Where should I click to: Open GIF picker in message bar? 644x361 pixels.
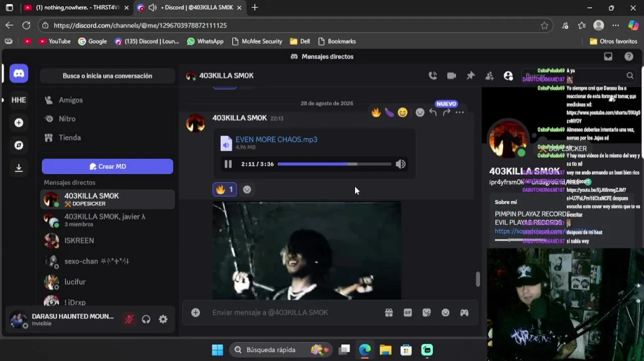pyautogui.click(x=408, y=312)
